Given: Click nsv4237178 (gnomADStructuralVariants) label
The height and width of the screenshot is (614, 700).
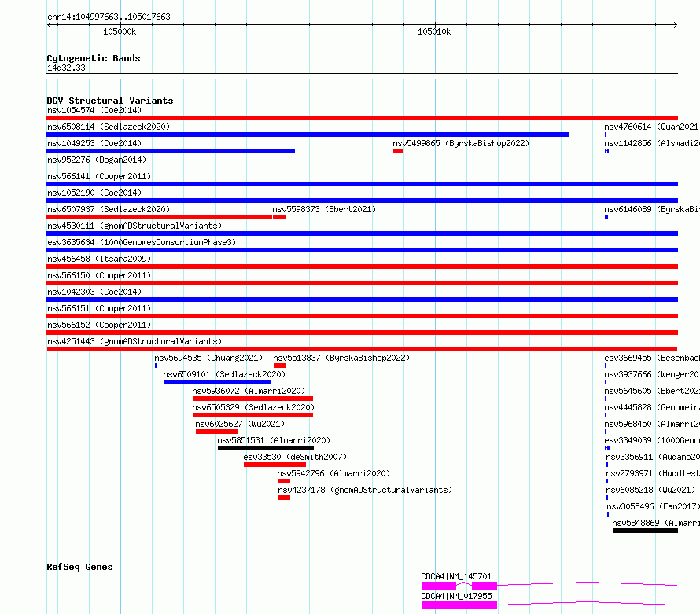Looking at the screenshot, I should (365, 490).
